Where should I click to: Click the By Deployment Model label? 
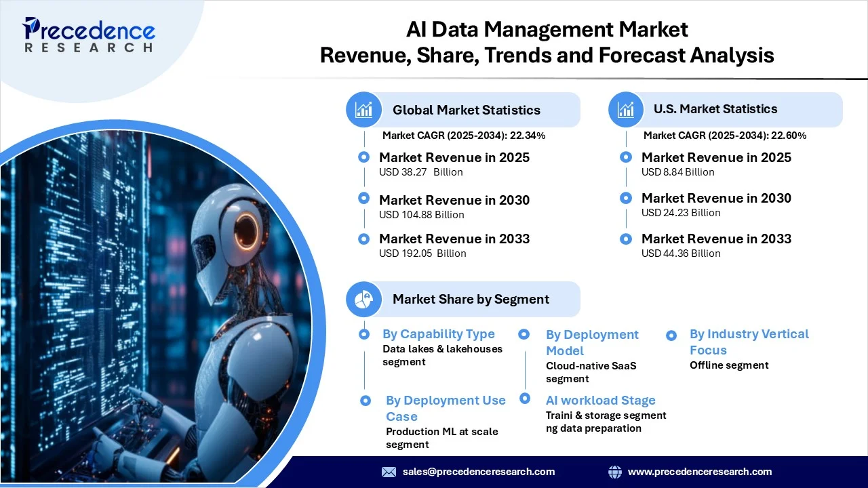coord(592,343)
